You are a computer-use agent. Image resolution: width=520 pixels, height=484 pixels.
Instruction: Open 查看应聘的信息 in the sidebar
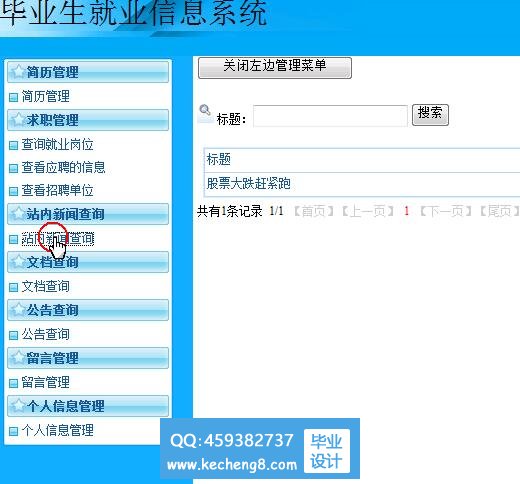click(x=63, y=167)
